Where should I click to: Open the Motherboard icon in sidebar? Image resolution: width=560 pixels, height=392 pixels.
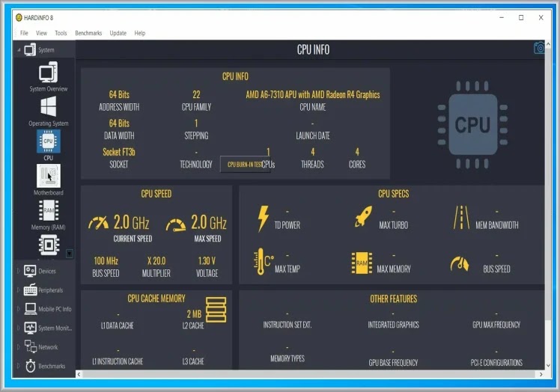pyautogui.click(x=48, y=176)
